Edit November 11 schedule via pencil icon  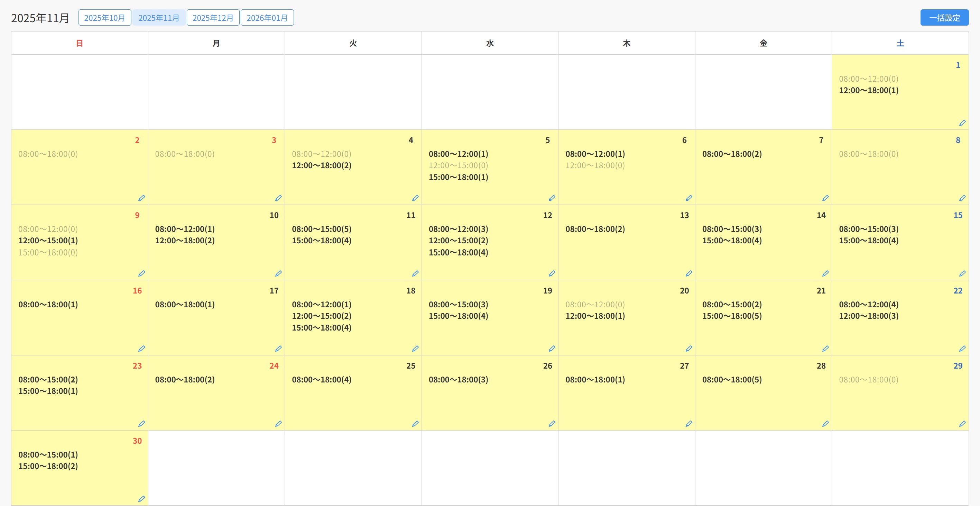tap(415, 273)
